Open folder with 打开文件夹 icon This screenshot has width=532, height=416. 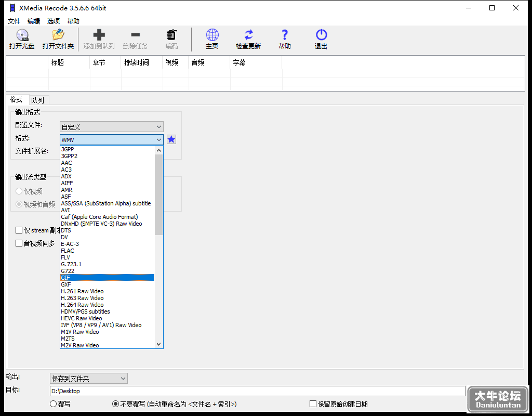(58, 35)
